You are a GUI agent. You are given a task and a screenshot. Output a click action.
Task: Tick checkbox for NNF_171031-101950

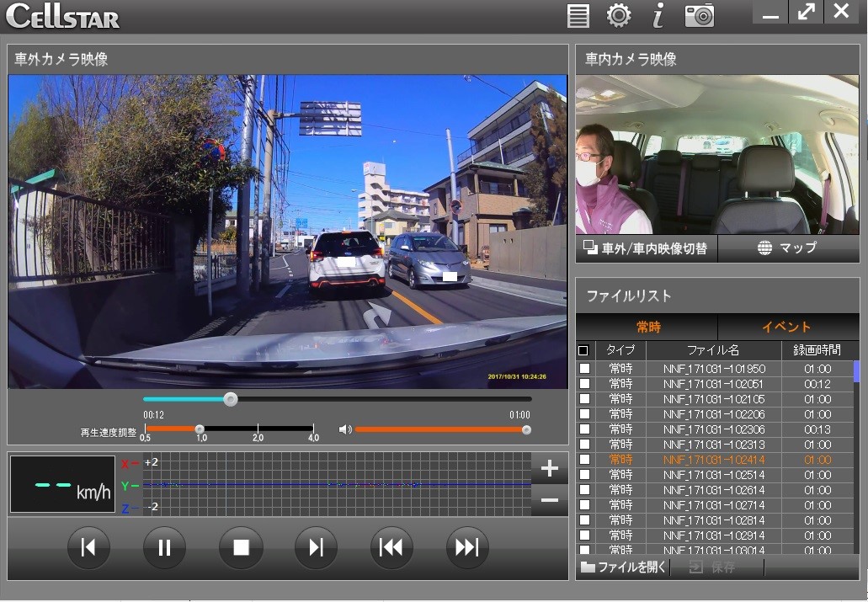click(584, 369)
